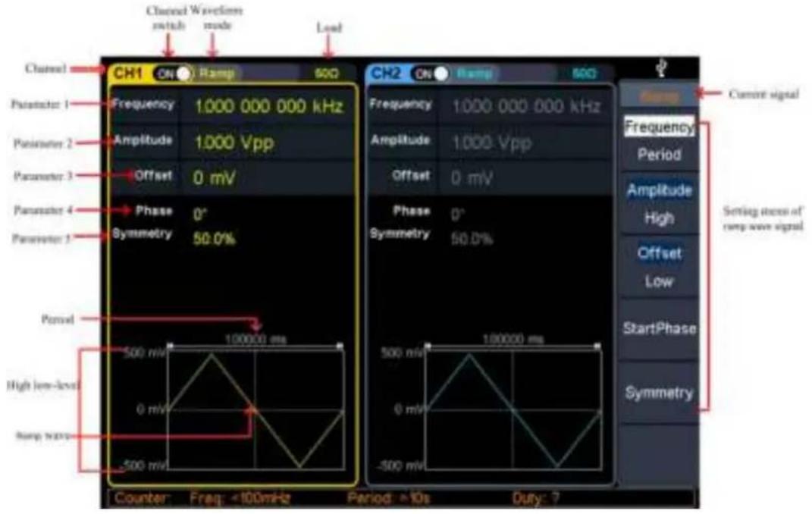
Task: Select Frequency in the side menu
Action: tap(660, 127)
